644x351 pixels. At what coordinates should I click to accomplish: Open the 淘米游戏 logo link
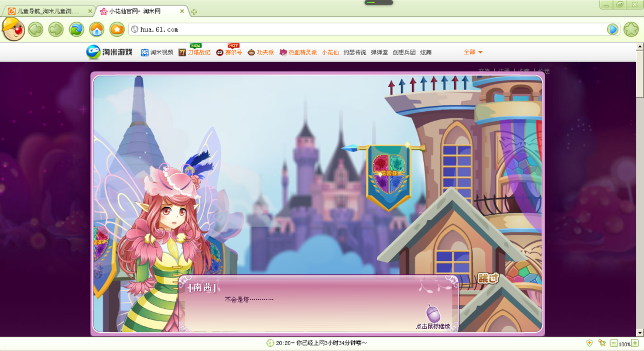[109, 52]
